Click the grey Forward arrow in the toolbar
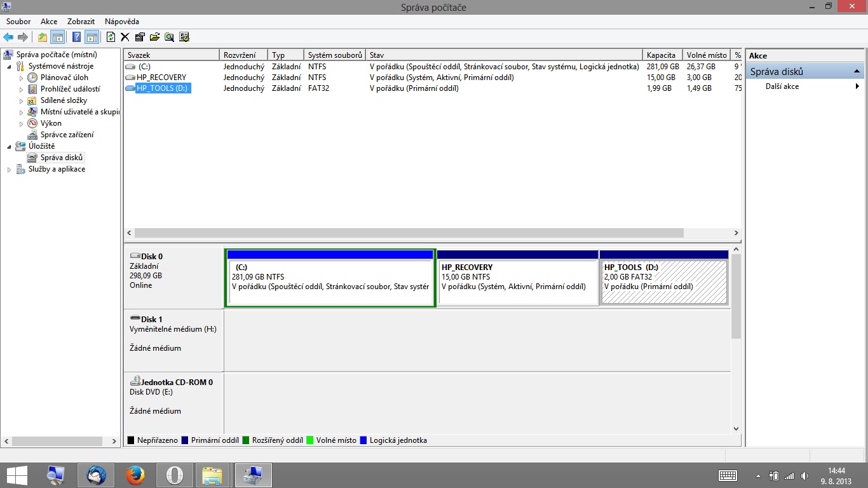Viewport: 868px width, 488px height. tap(23, 37)
